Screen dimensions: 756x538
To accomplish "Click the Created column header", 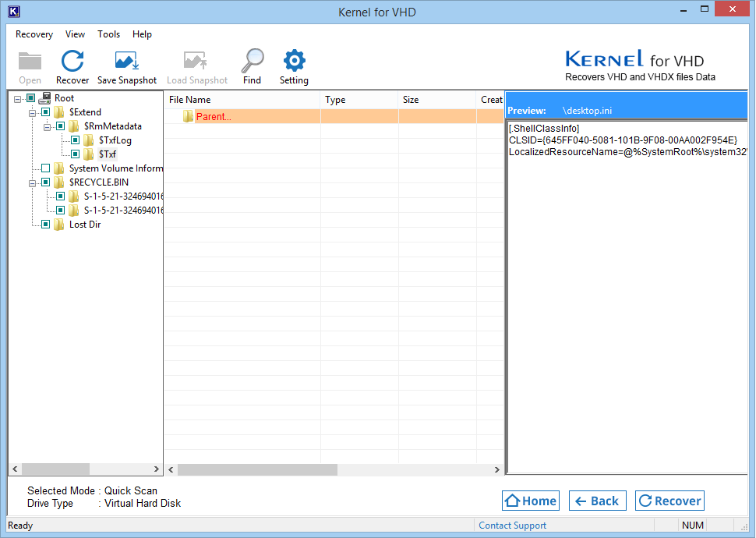I will click(491, 100).
